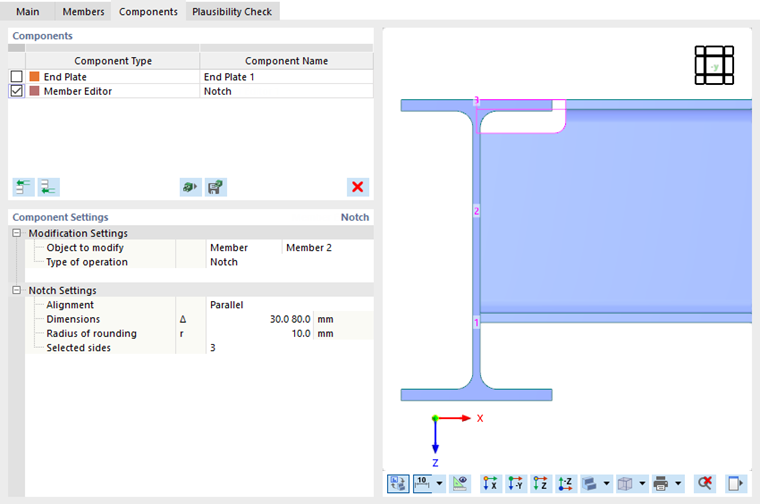Insert component at end of list
This screenshot has width=760, height=504.
pyautogui.click(x=48, y=187)
